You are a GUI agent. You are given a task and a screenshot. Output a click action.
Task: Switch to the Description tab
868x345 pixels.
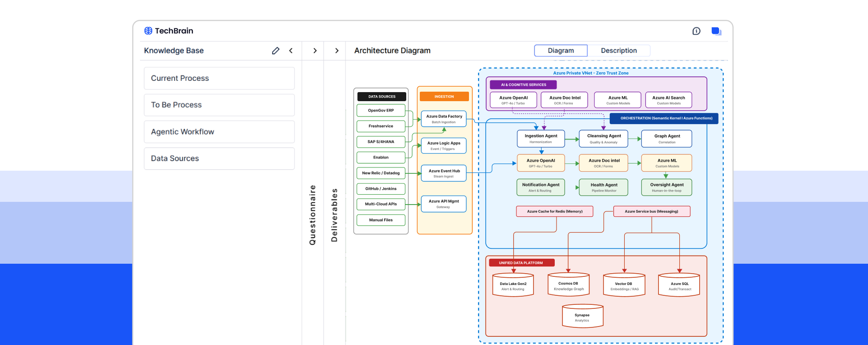[618, 51]
